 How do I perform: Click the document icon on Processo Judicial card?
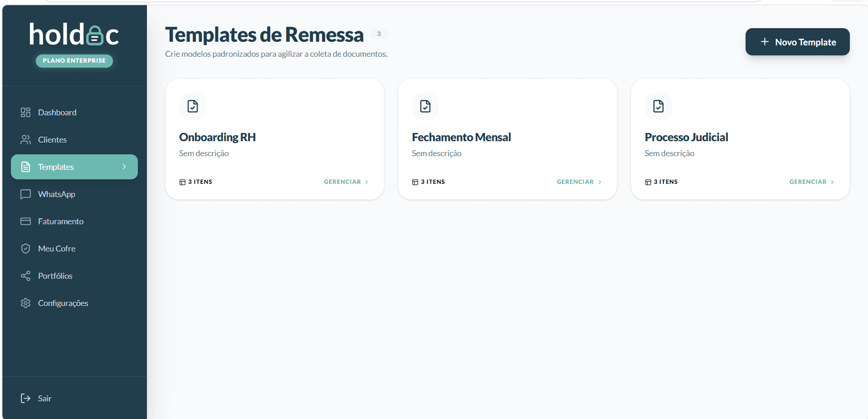pyautogui.click(x=658, y=106)
